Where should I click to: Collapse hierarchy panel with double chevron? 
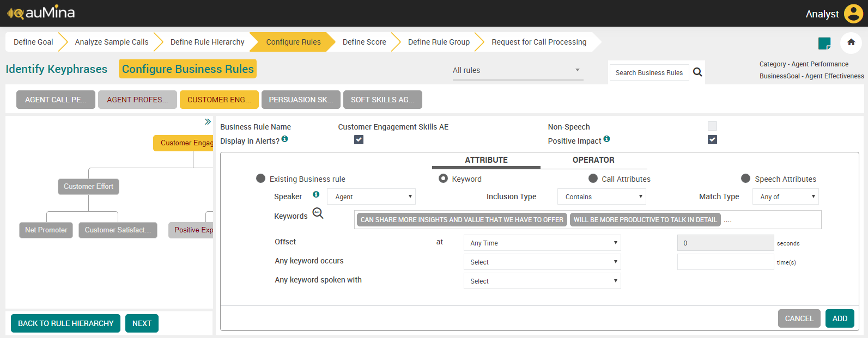pyautogui.click(x=208, y=121)
